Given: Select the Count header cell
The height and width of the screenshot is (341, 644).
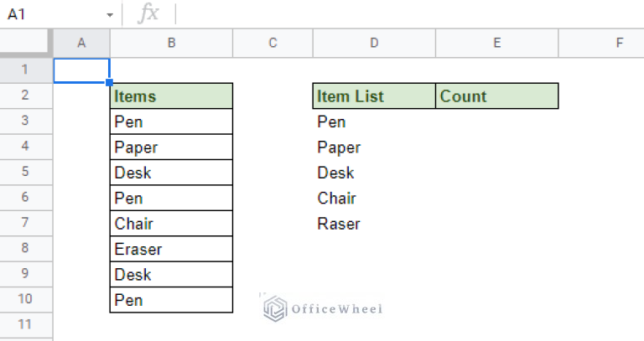Looking at the screenshot, I should (x=496, y=96).
